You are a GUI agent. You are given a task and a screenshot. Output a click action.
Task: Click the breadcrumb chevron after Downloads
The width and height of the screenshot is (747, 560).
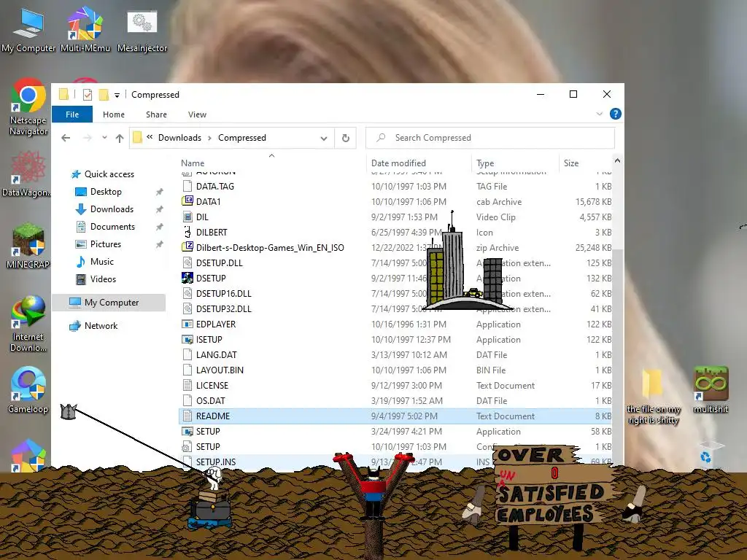click(x=209, y=138)
